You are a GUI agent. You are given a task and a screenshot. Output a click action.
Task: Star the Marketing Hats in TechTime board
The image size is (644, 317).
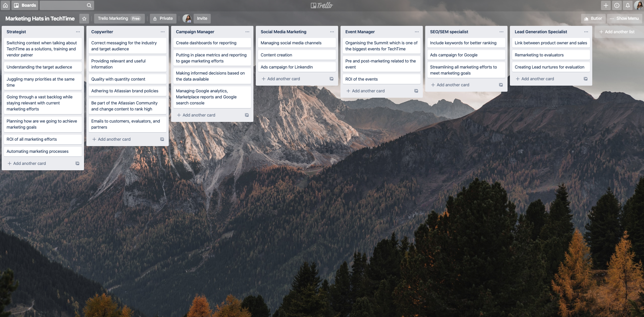(x=84, y=19)
